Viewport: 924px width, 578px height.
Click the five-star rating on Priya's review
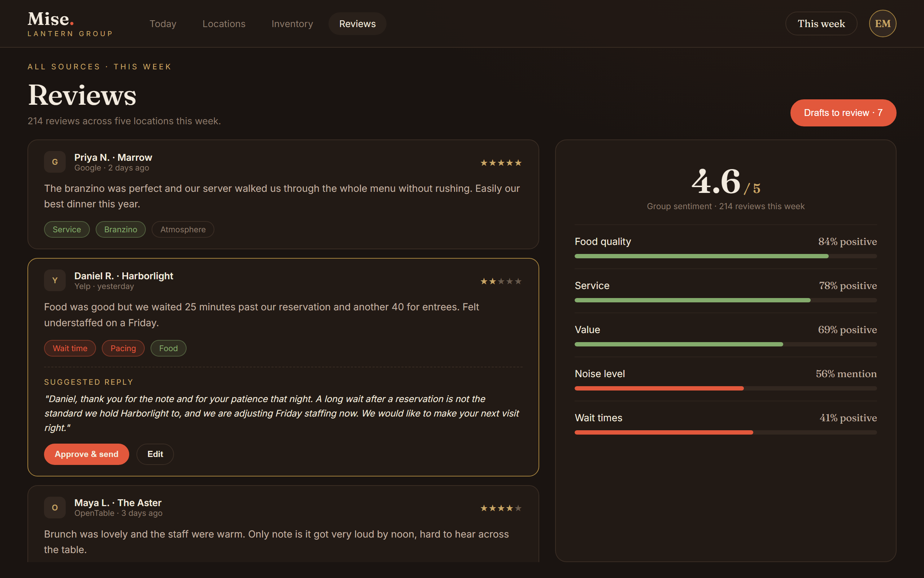pyautogui.click(x=501, y=163)
